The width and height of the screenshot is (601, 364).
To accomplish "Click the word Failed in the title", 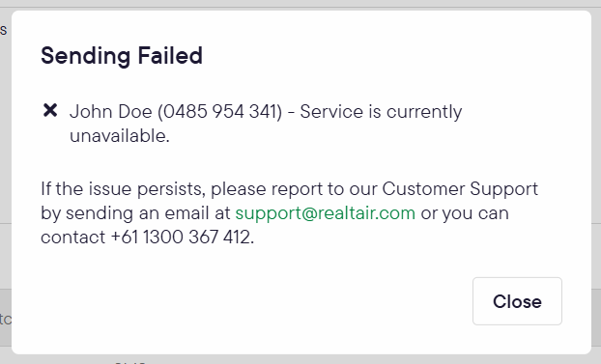I will point(170,56).
